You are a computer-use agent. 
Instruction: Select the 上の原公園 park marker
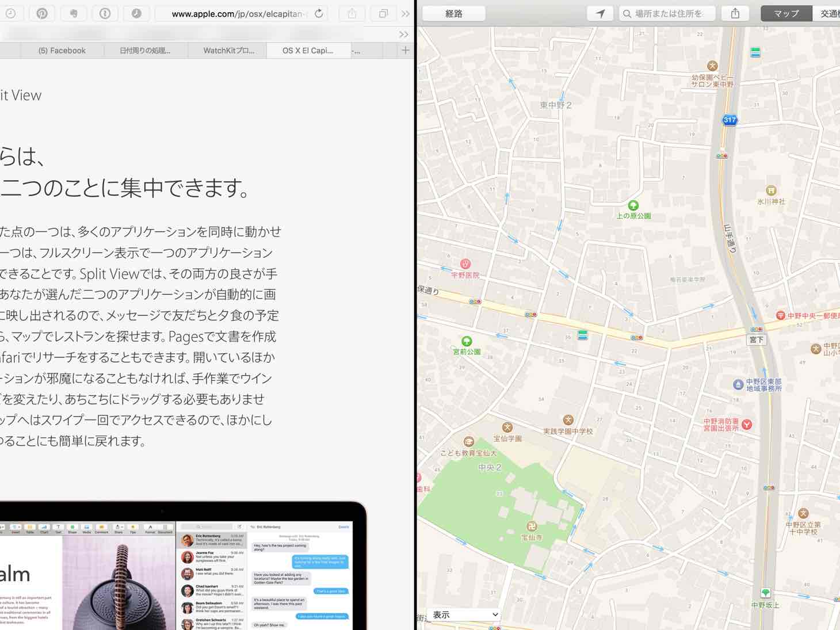[633, 205]
